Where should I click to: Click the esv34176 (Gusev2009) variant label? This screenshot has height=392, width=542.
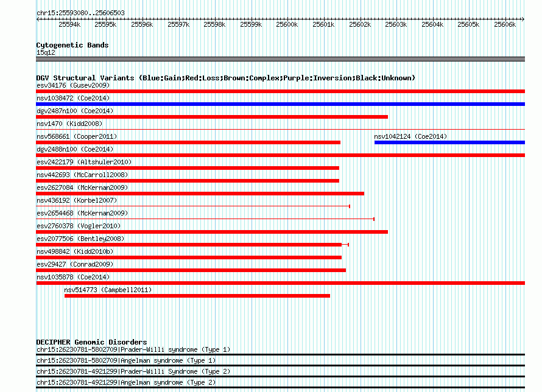[x=73, y=85]
